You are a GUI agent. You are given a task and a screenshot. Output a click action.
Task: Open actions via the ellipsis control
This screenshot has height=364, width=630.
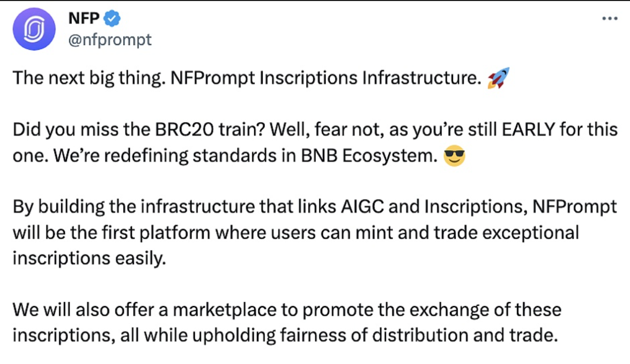click(x=609, y=18)
